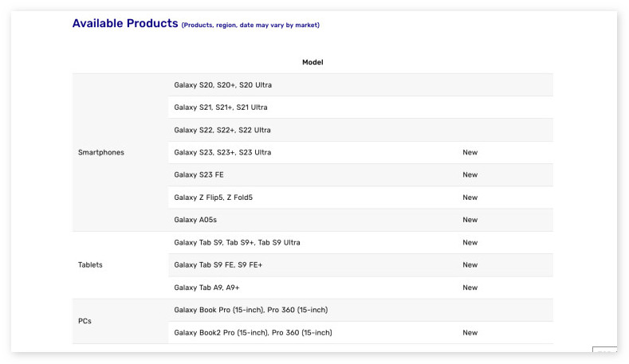Click the market availability disclaimer note
Image resolution: width=629 pixels, height=364 pixels.
[250, 25]
